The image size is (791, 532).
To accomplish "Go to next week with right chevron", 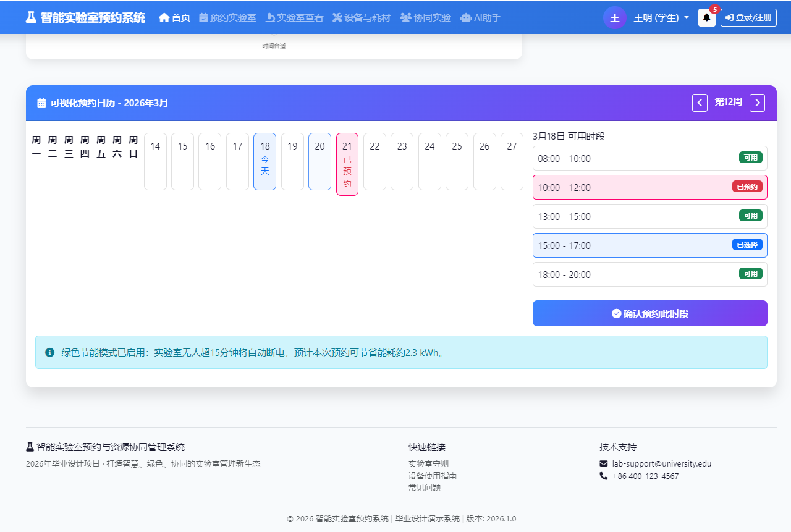I will 757,103.
